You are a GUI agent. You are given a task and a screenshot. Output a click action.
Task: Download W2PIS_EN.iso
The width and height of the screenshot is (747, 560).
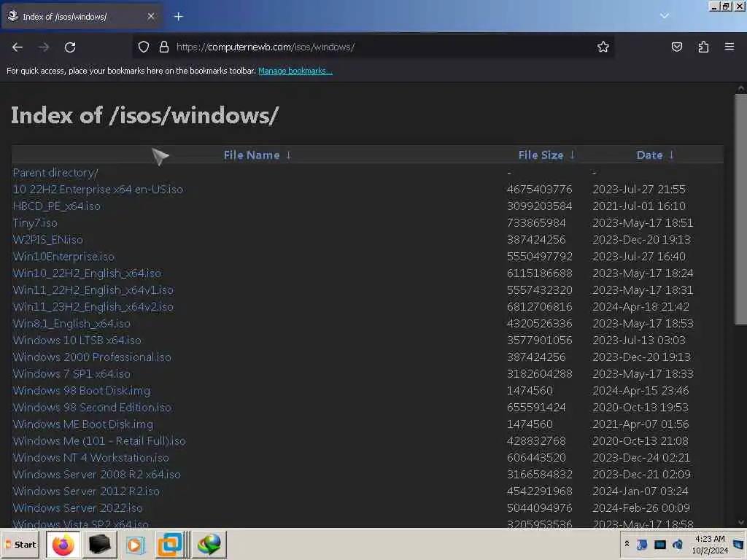(x=47, y=239)
